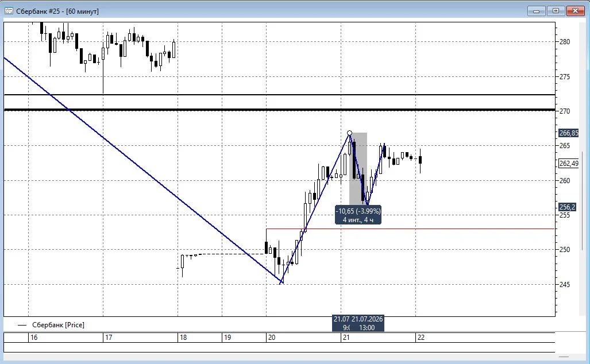The width and height of the screenshot is (590, 364).
Task: Click the current price label 262,49
Action: coord(569,164)
